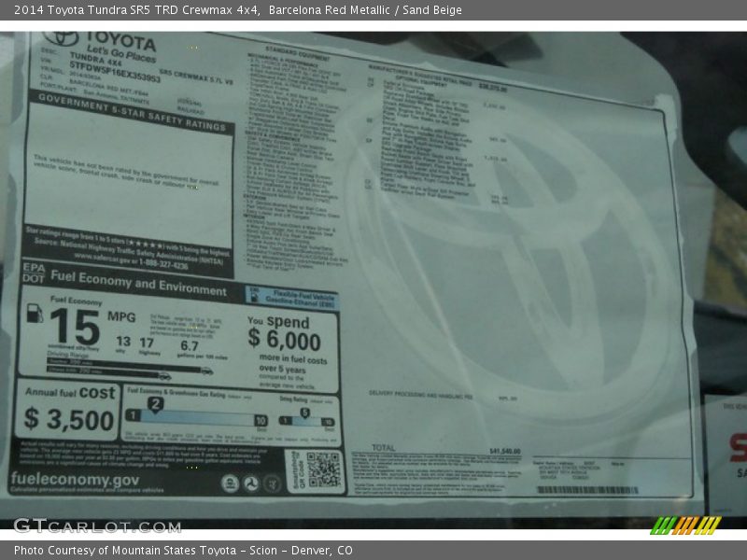This screenshot has height=560, width=747.
Task: Click the Toyota logo on the sticker header
Action: 61,38
